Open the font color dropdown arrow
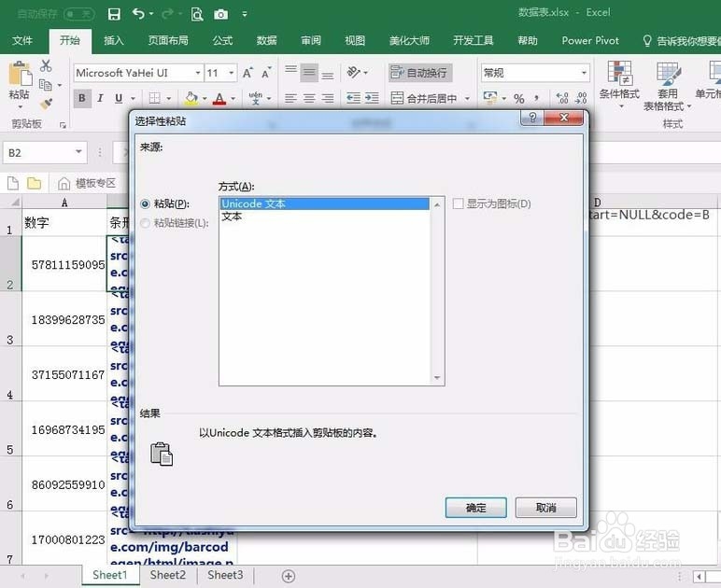721x588 pixels. [233, 98]
